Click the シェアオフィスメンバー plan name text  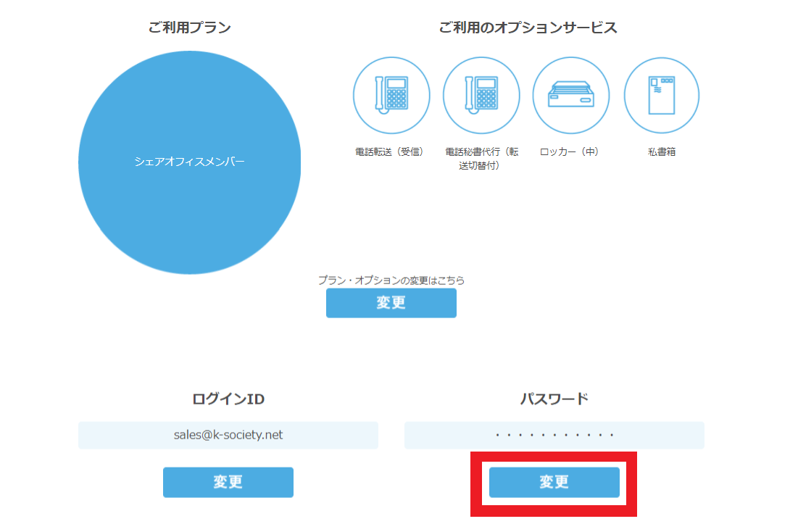point(189,162)
